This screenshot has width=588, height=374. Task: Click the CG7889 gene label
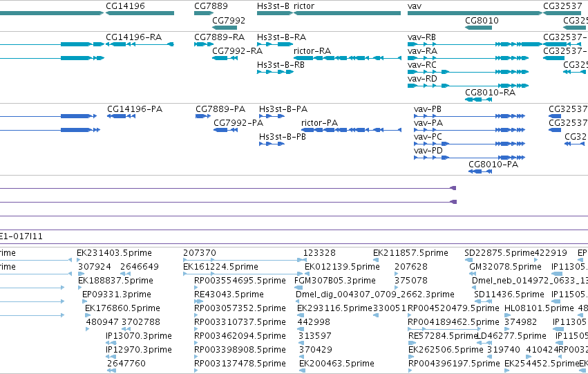coord(211,6)
